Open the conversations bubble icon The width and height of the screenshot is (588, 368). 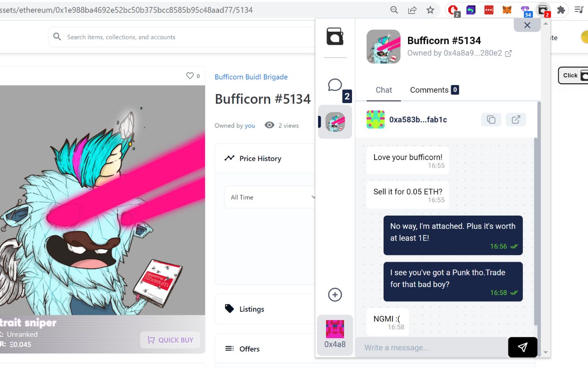tap(335, 85)
